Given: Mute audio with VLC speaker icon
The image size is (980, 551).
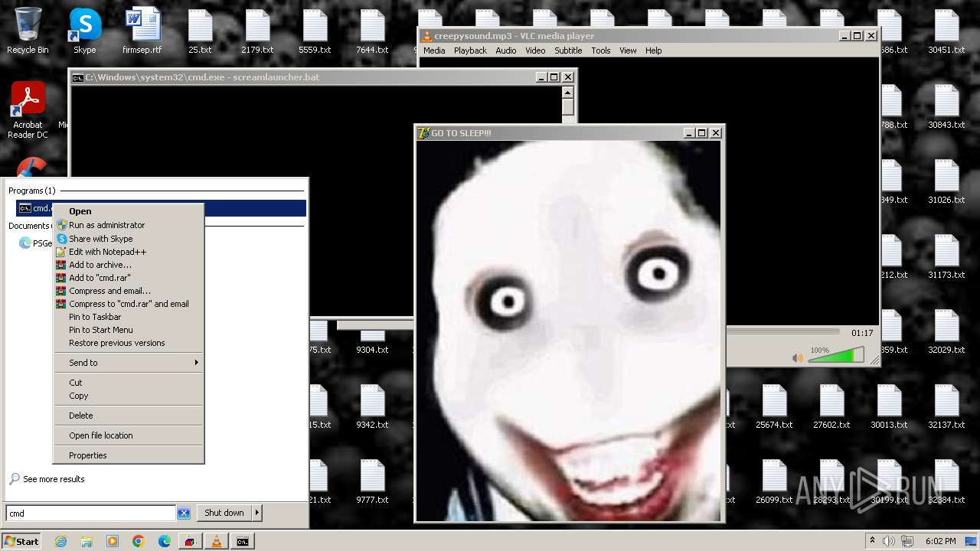Looking at the screenshot, I should pyautogui.click(x=798, y=357).
